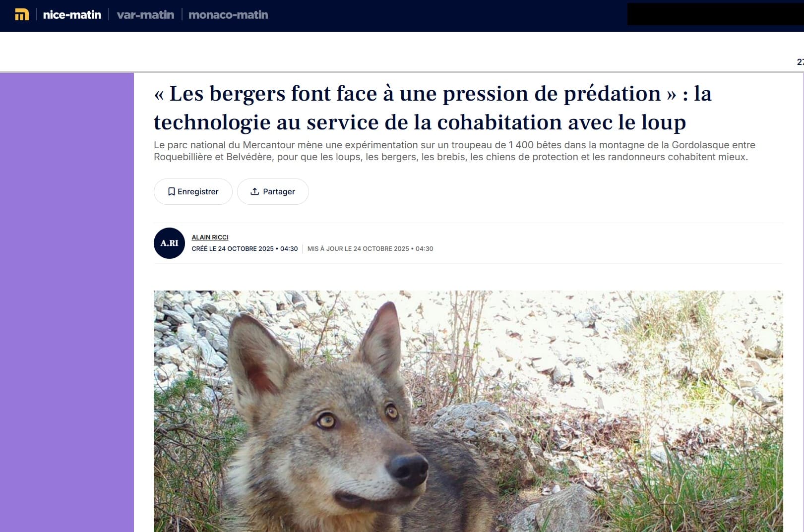
Task: Click the Mercantour subtitle paragraph
Action: point(454,151)
